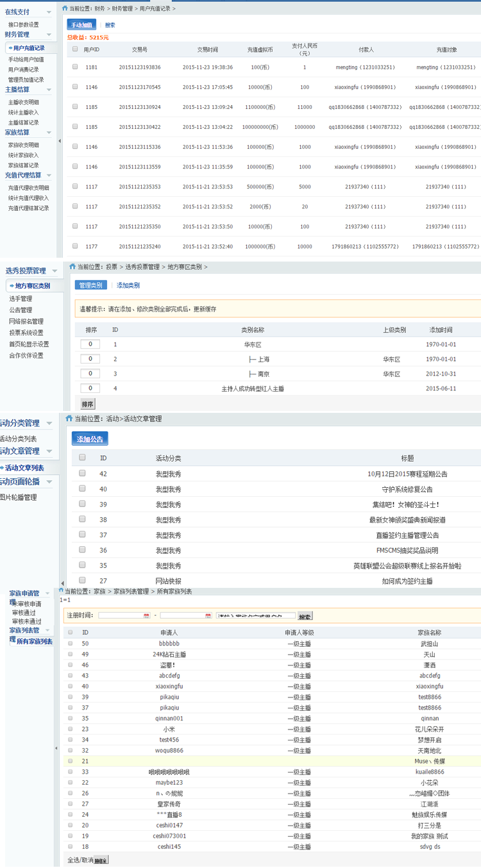This screenshot has height=868, width=481.
Task: Open the calendar icon of first 注册时间 date field
Action: 146,616
